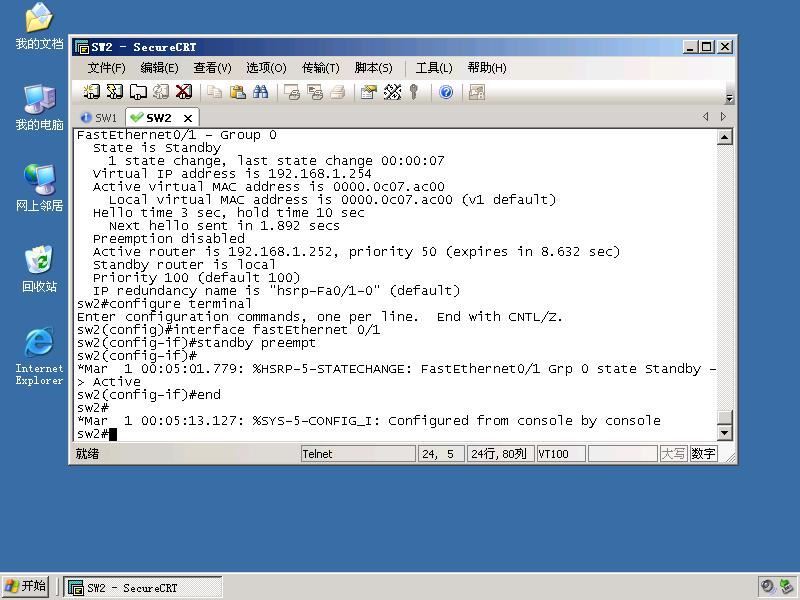
Task: Click SW2 - SecureCRT taskbar button
Action: point(143,588)
